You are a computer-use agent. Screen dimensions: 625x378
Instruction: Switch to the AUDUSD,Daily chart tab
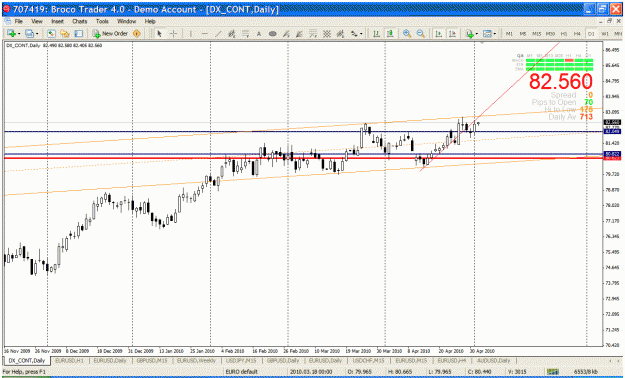tap(493, 360)
